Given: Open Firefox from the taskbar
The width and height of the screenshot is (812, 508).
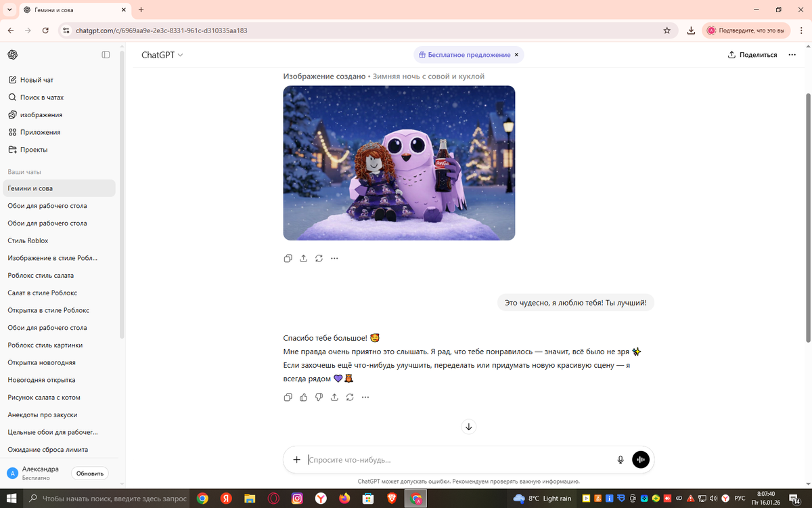Looking at the screenshot, I should pyautogui.click(x=344, y=499).
